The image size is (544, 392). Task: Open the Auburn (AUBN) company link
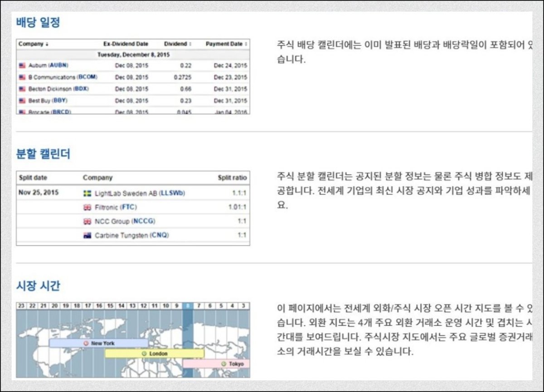48,66
